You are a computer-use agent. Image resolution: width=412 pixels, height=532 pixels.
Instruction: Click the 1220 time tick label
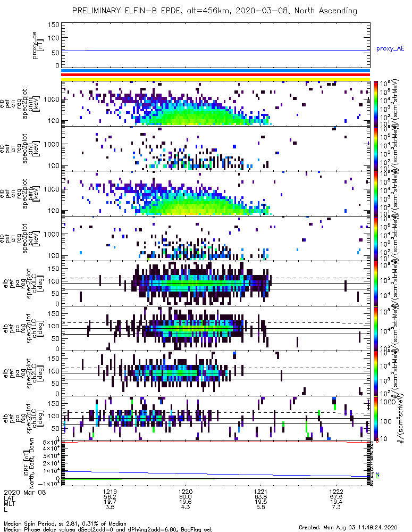pyautogui.click(x=186, y=492)
